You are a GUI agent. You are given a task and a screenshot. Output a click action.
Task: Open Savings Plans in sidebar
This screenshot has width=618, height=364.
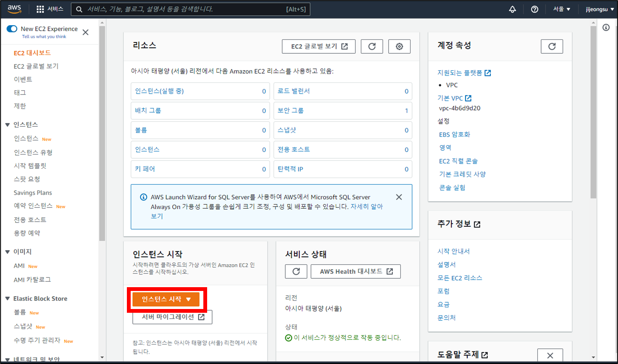pyautogui.click(x=33, y=193)
